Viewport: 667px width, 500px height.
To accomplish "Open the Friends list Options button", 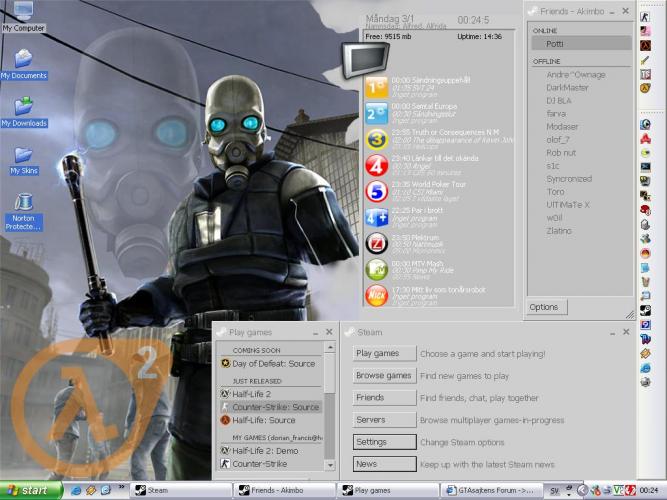I will pyautogui.click(x=546, y=307).
